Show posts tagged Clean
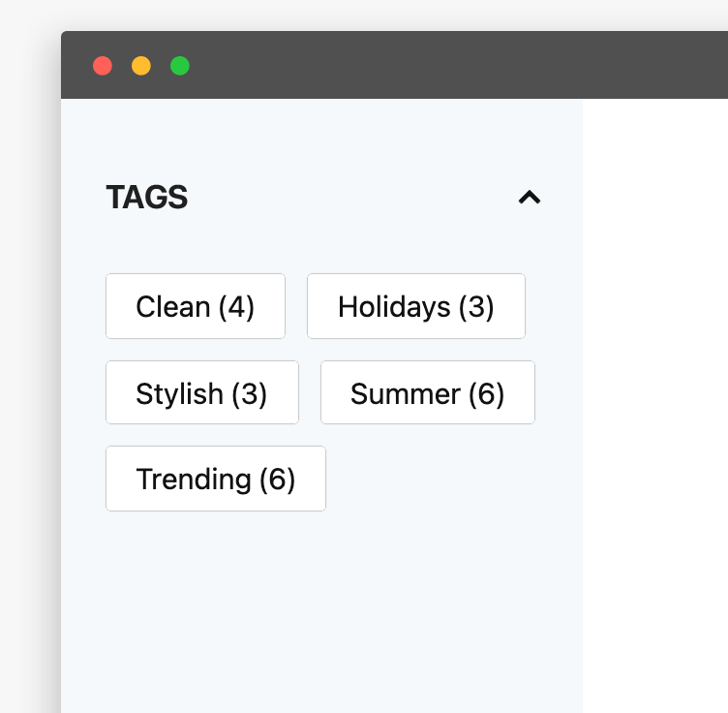The width and height of the screenshot is (728, 713). pyautogui.click(x=195, y=306)
